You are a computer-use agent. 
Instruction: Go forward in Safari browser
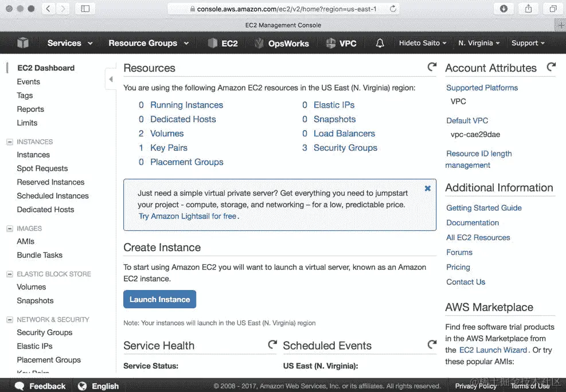point(63,9)
